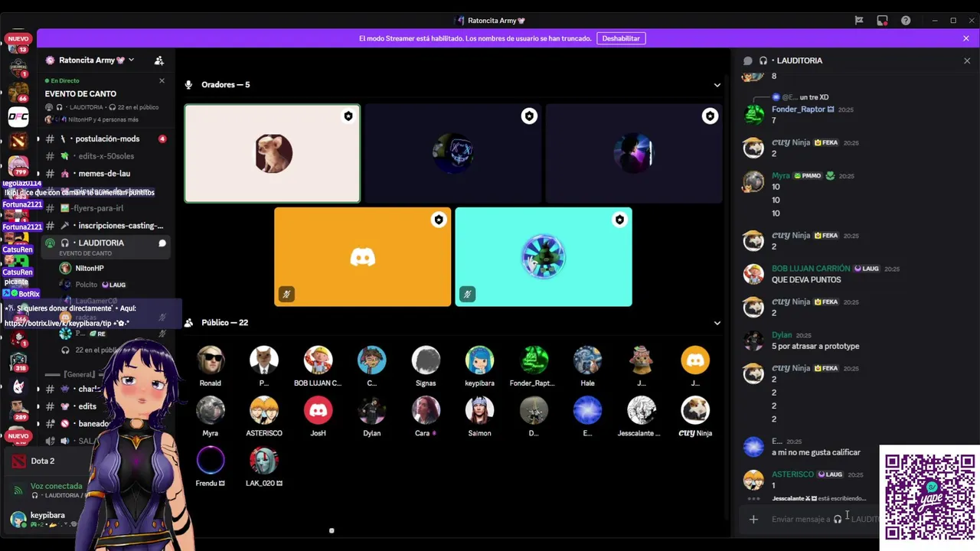The image size is (980, 551).
Task: Select the postulación-mods channel
Action: point(106,139)
